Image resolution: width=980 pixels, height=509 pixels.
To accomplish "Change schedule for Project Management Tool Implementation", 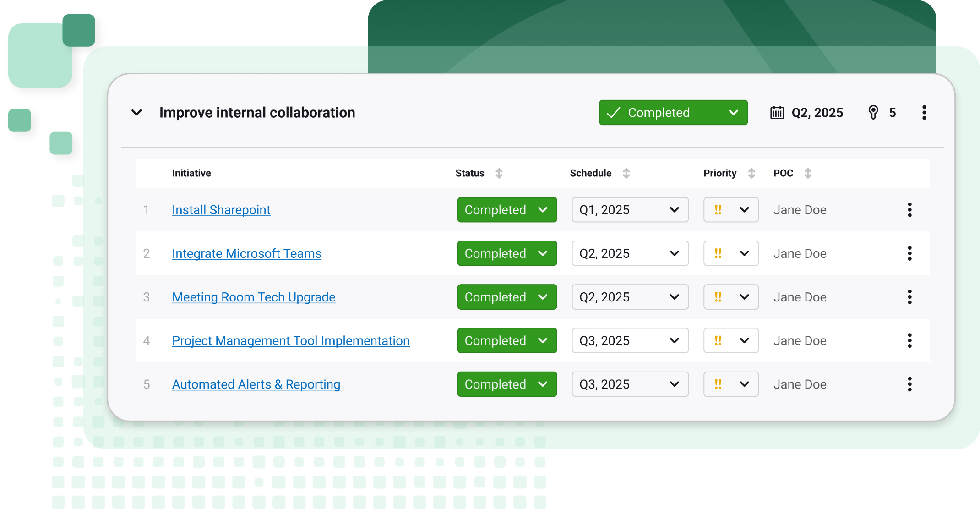I will [x=630, y=340].
